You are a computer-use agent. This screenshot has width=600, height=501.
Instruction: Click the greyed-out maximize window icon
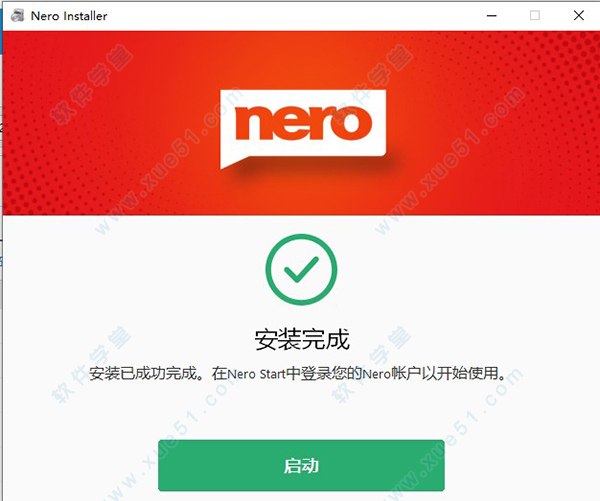535,16
